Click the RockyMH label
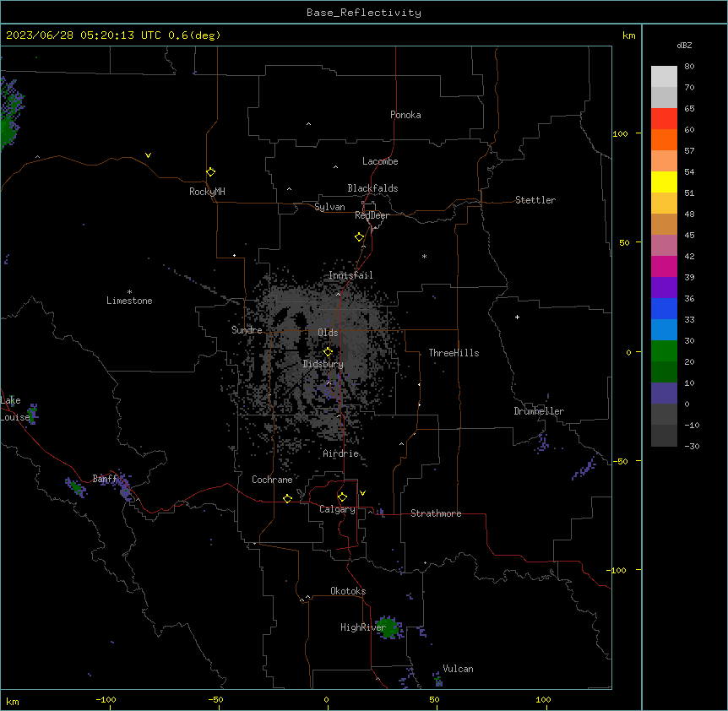728x711 pixels. (x=207, y=192)
